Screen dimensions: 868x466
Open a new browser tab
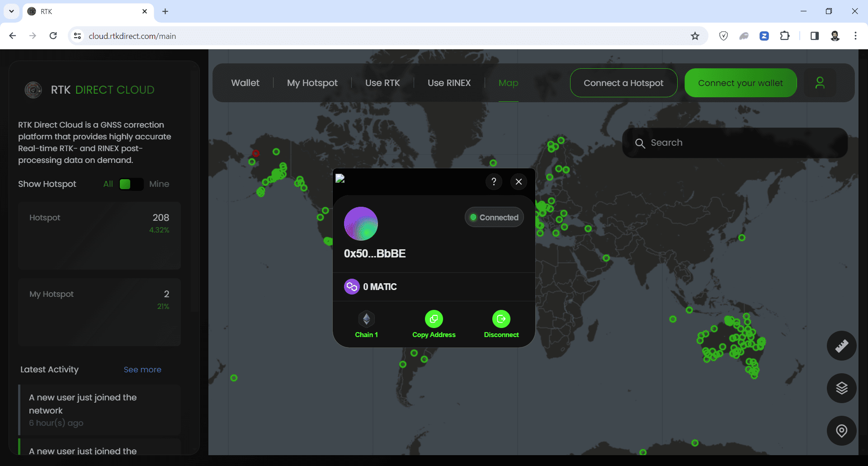click(x=165, y=11)
